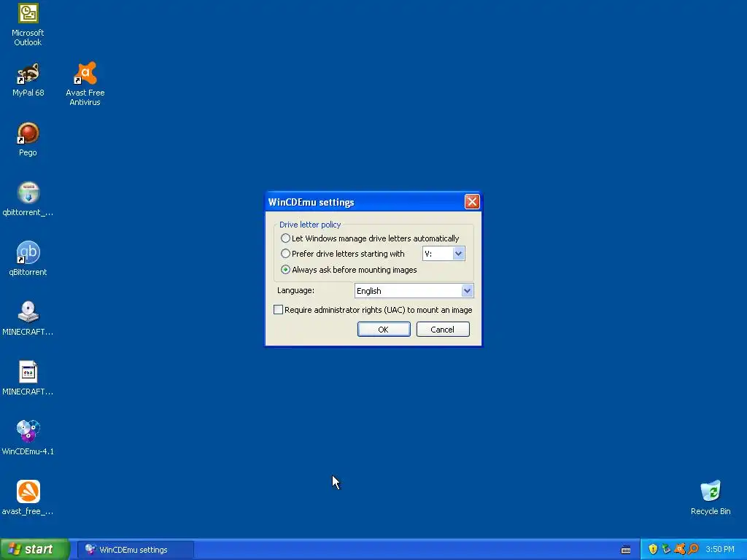This screenshot has height=560, width=747.
Task: Click OK in WinCDEmu settings
Action: click(384, 329)
